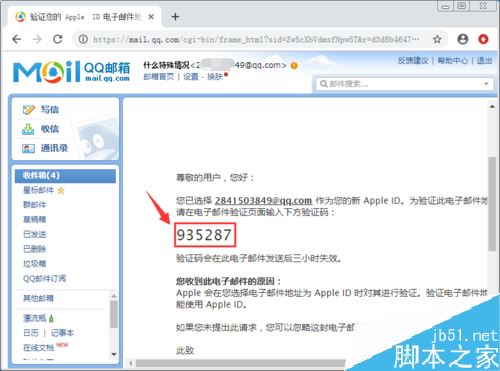Bookmark this page with the star icon
The image size is (500, 371).
point(437,39)
